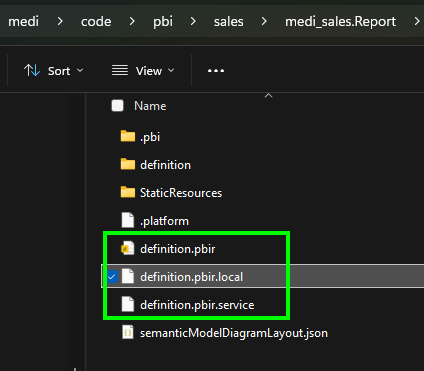Screen dimensions: 424x371
Task: Click the definition folder icon
Action: coord(128,164)
